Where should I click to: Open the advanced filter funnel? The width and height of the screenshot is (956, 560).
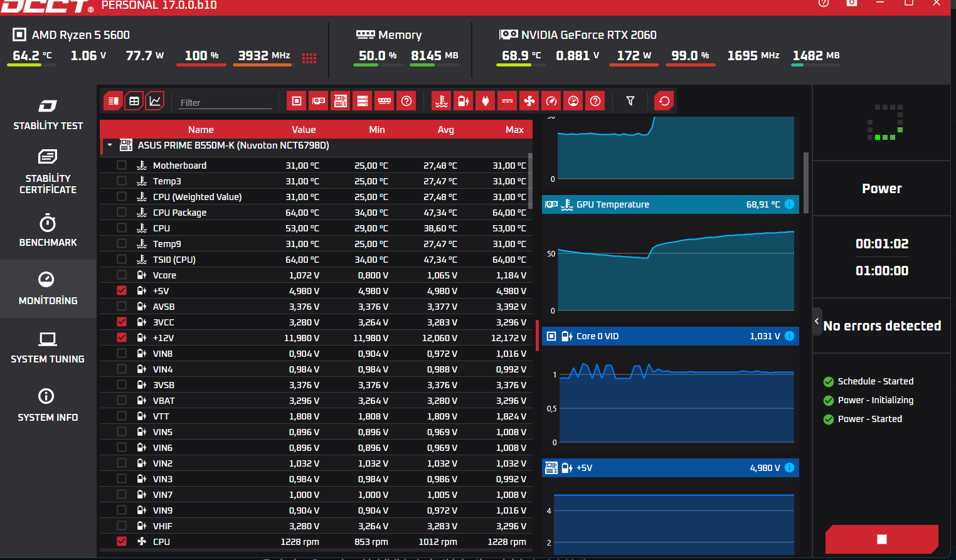[x=630, y=101]
